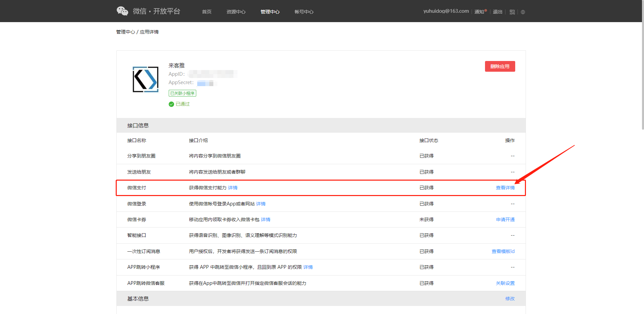
Task: Click the 发送给朋友 interface name
Action: click(x=139, y=172)
